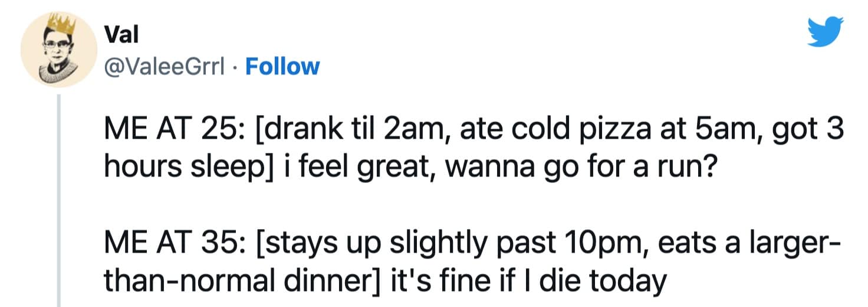Click the Twitter bird logo
The height and width of the screenshot is (307, 868).
point(826,31)
